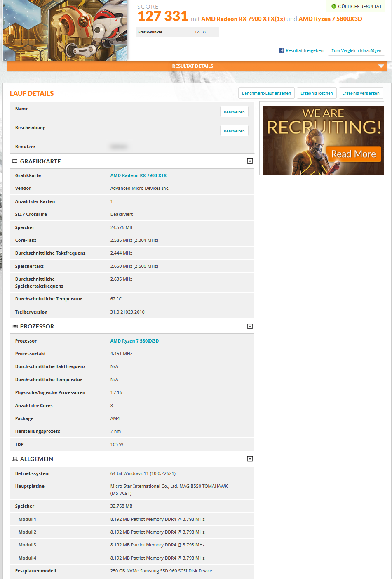Click Treiberversion value 31.0.21023.2010
The height and width of the screenshot is (579, 392).
[x=127, y=312]
